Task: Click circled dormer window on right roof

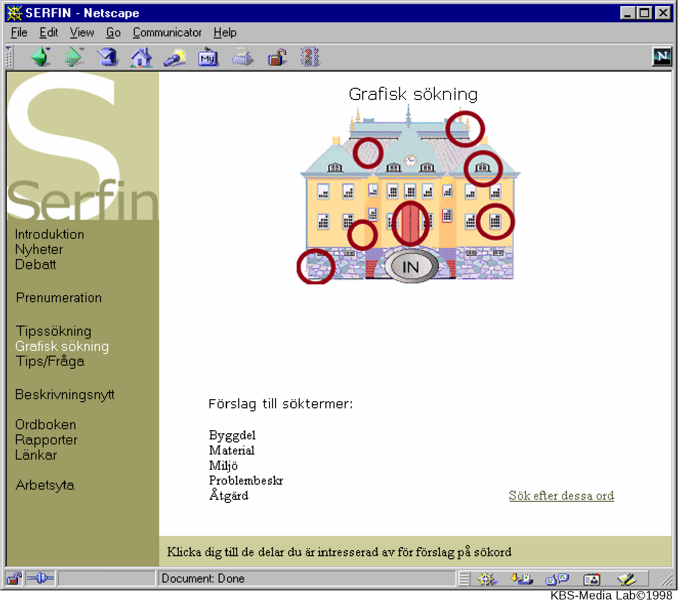Action: (x=484, y=169)
